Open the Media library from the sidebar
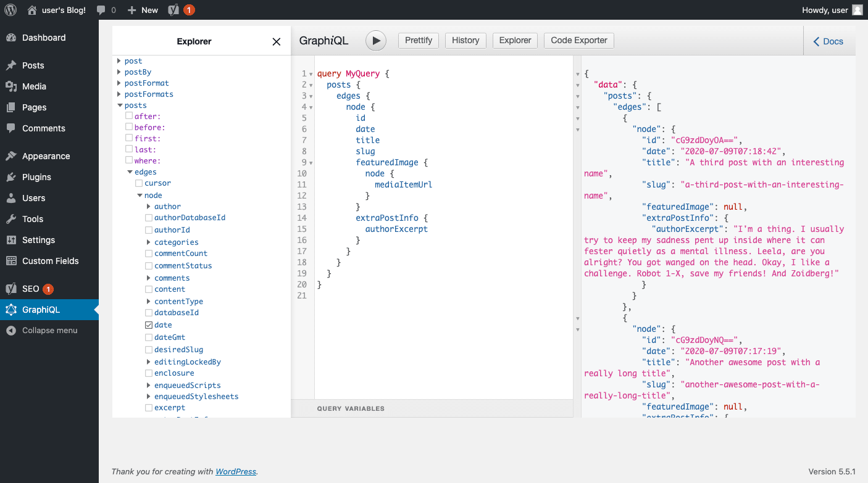The height and width of the screenshot is (483, 868). point(35,86)
